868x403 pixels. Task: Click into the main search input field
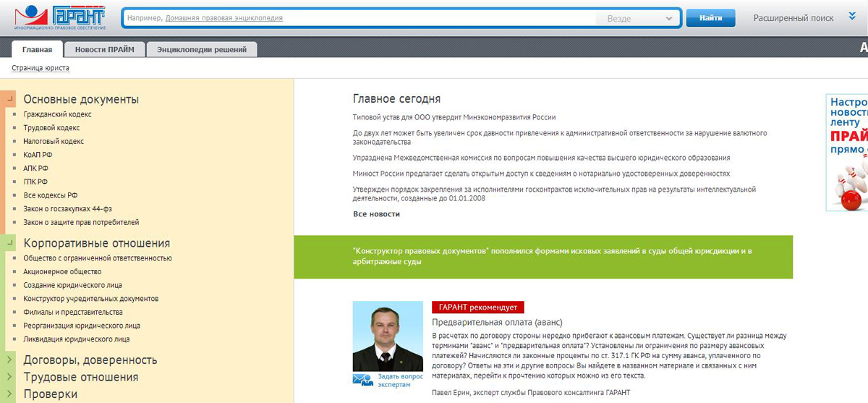point(358,18)
